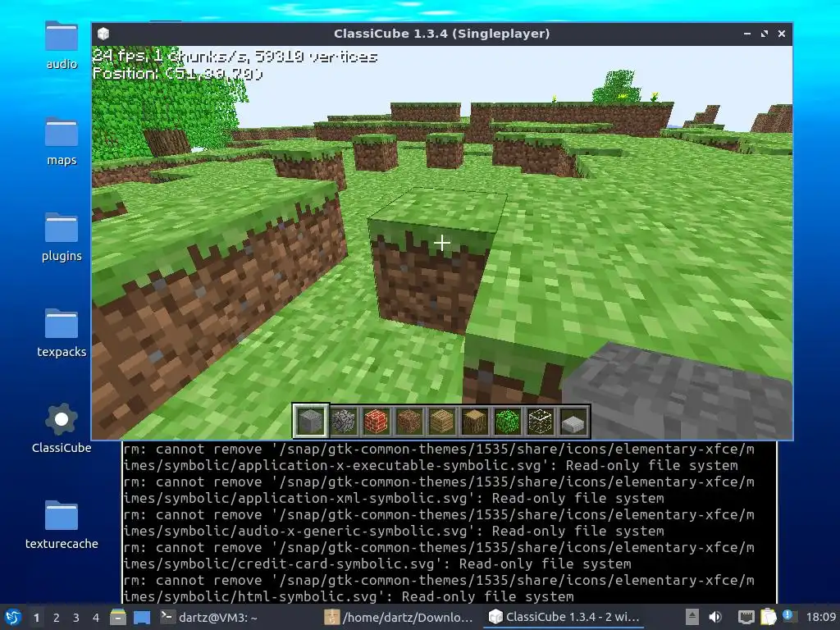Click the ClassiCube 1.3.4 (Singleplayer) title bar

point(441,34)
